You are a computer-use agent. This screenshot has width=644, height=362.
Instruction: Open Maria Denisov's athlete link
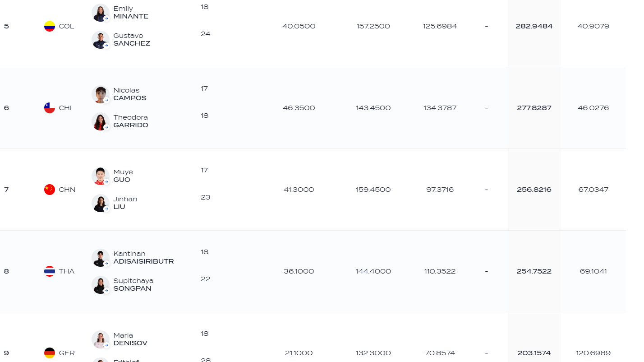click(x=130, y=339)
